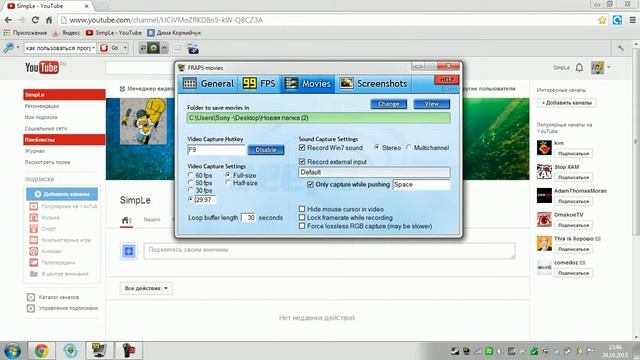Select the 30 fps radio button
The height and width of the screenshot is (360, 640).
(x=191, y=190)
